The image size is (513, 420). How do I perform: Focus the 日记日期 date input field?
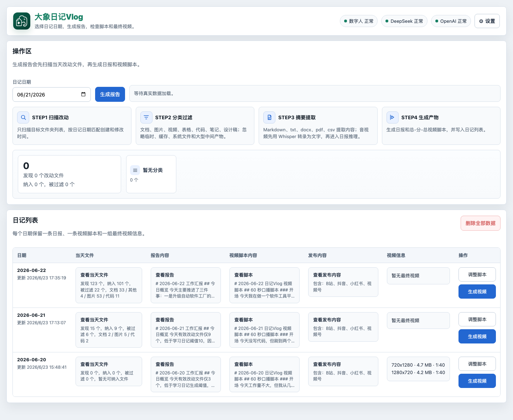click(x=52, y=95)
